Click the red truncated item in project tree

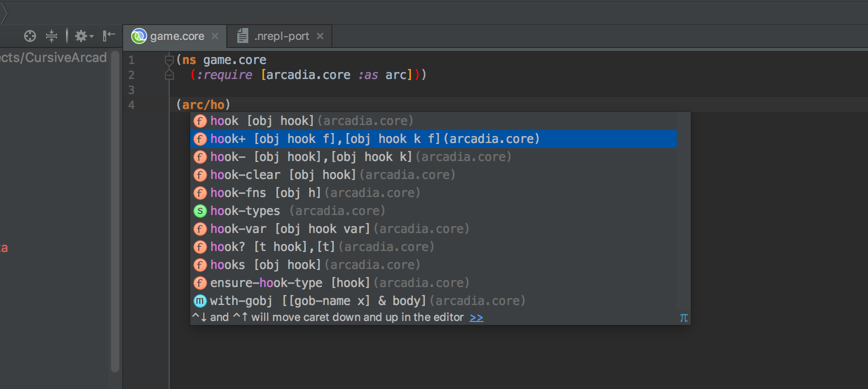(4, 248)
